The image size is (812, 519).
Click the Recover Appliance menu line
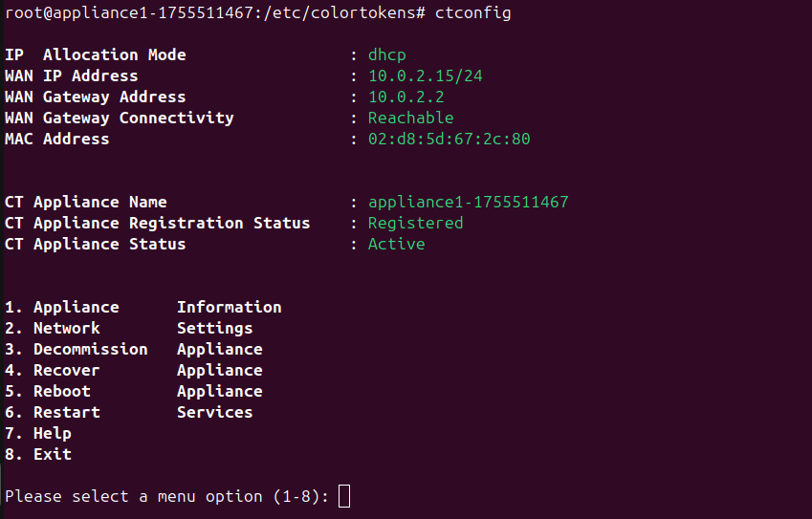coord(133,370)
